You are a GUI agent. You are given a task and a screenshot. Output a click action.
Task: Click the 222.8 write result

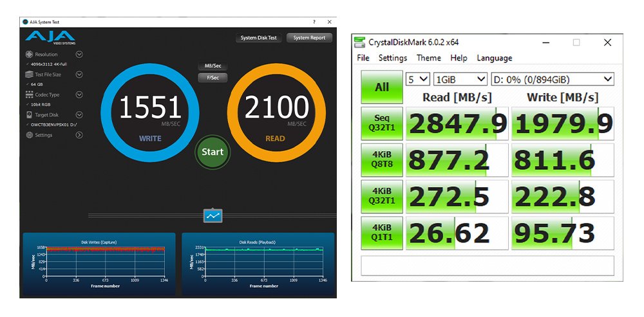(x=563, y=197)
